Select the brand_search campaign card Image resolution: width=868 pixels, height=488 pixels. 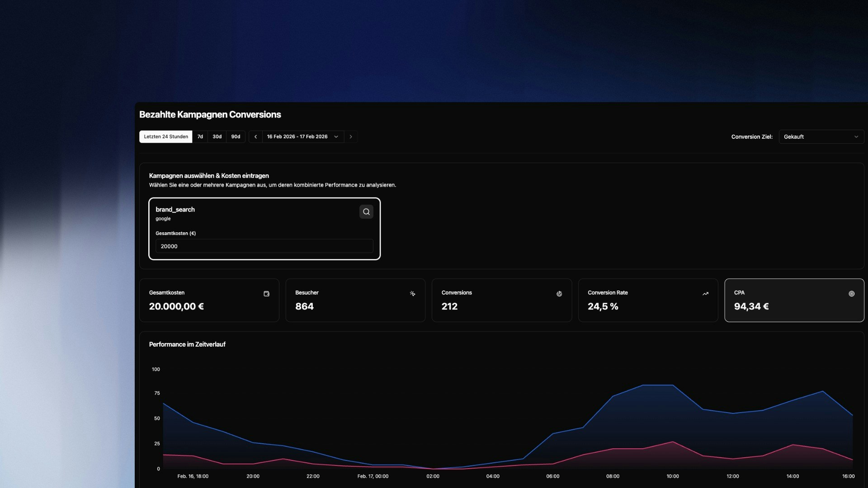coord(253,215)
